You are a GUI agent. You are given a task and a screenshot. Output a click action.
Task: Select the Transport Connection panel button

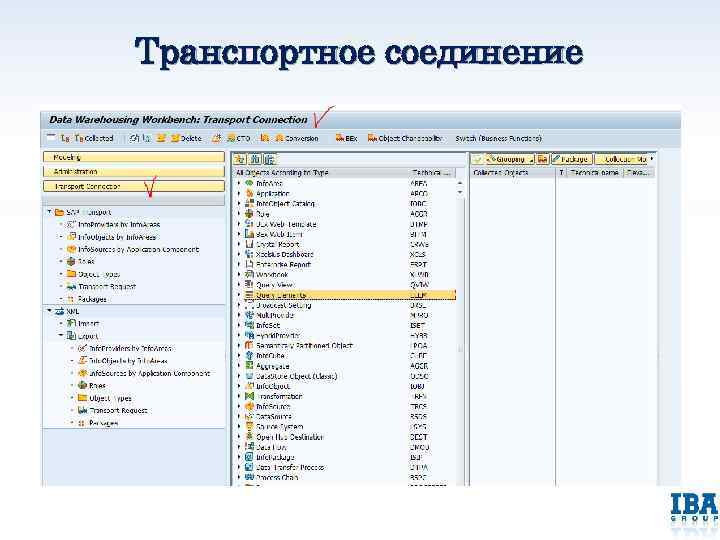click(x=134, y=186)
